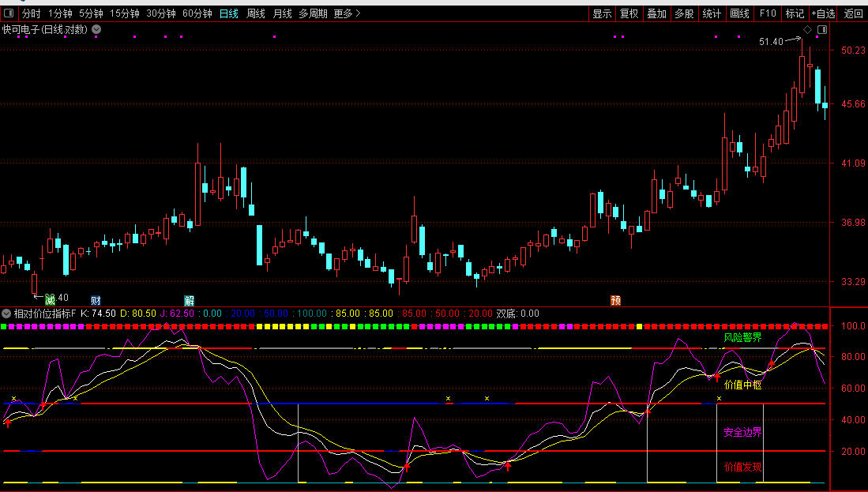Click the 减 event marker icon
Viewport: 868px width, 492px height.
coord(50,300)
